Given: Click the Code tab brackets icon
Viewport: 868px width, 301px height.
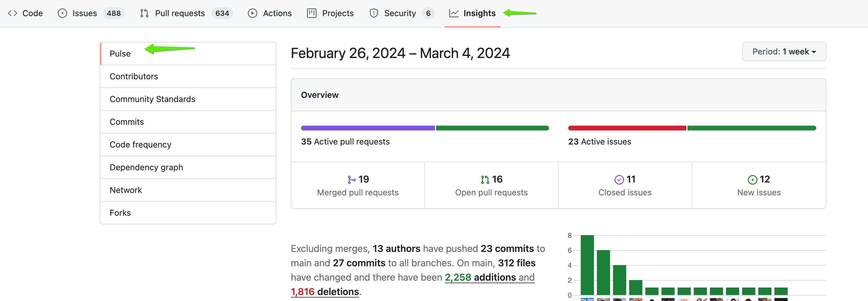Looking at the screenshot, I should pos(13,13).
